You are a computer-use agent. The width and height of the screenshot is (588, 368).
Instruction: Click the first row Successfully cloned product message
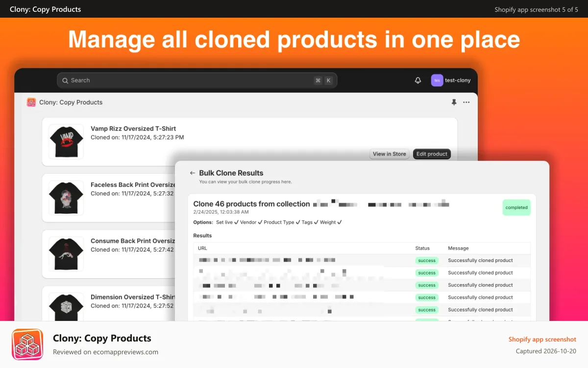coord(480,261)
